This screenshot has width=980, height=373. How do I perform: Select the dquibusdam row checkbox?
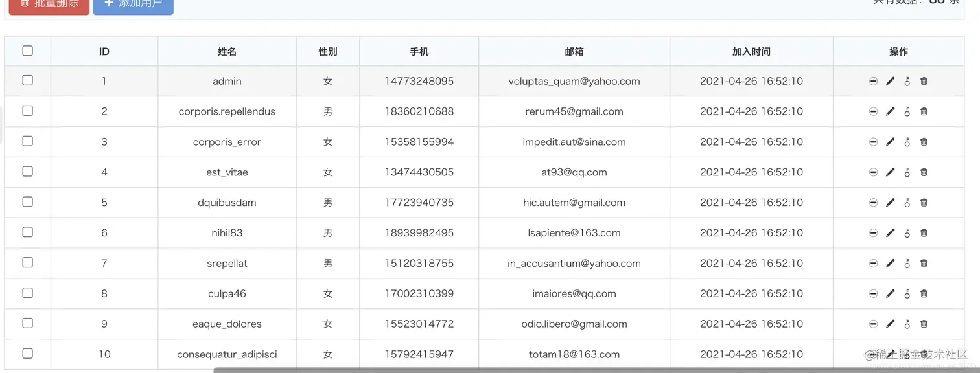point(27,202)
